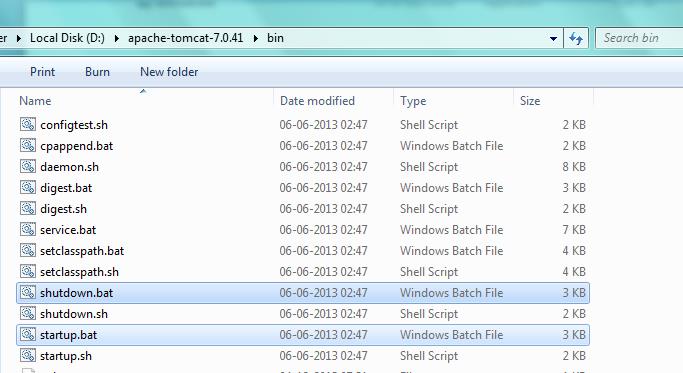
Task: Refresh the folder with the address bar button
Action: click(576, 38)
